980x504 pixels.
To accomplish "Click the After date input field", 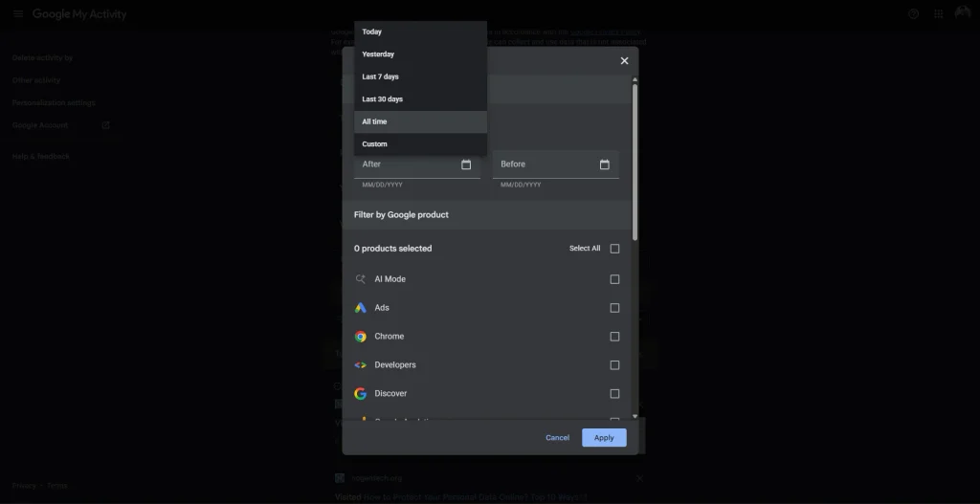I will (x=417, y=164).
